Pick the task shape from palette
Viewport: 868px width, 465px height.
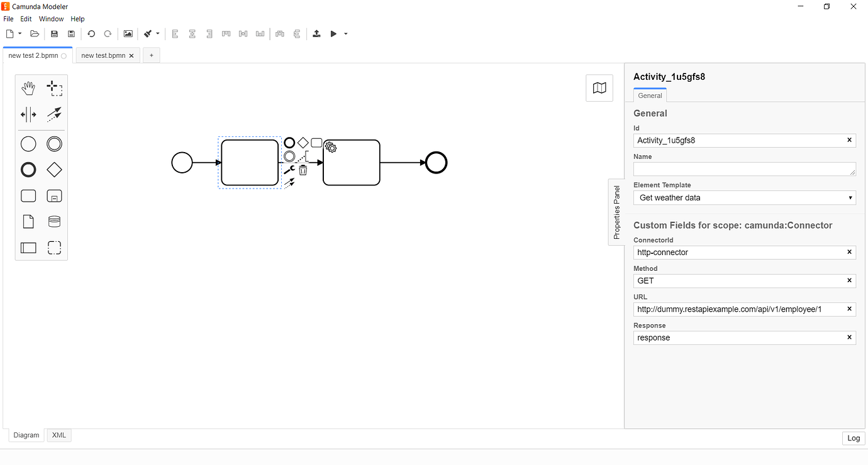click(28, 196)
